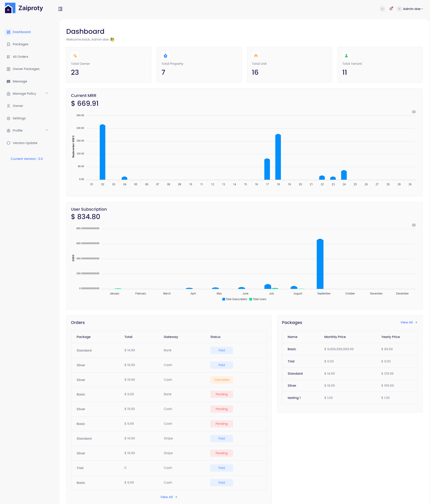Click the Cancelled status badge
Screen dimensions: 430x504
click(222, 380)
